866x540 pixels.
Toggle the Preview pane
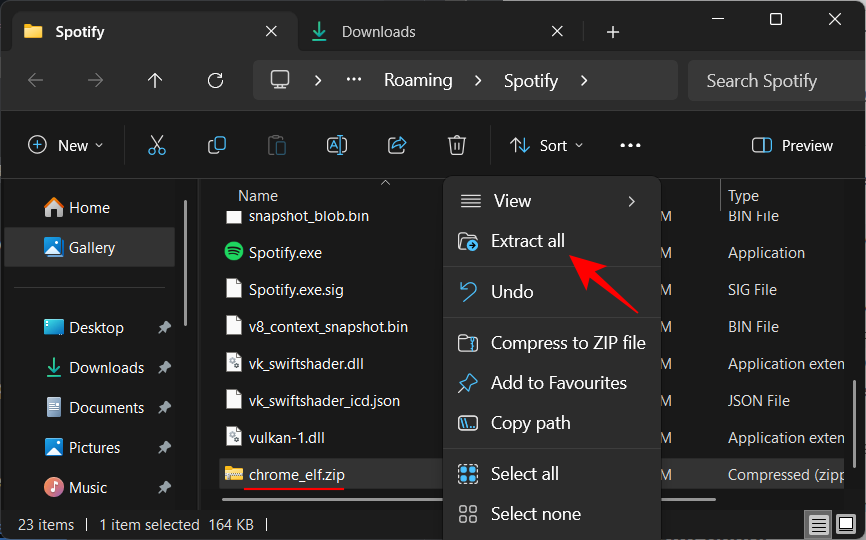pos(792,145)
